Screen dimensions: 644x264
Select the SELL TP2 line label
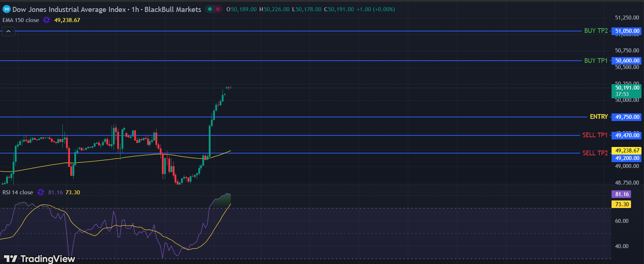[x=595, y=153]
